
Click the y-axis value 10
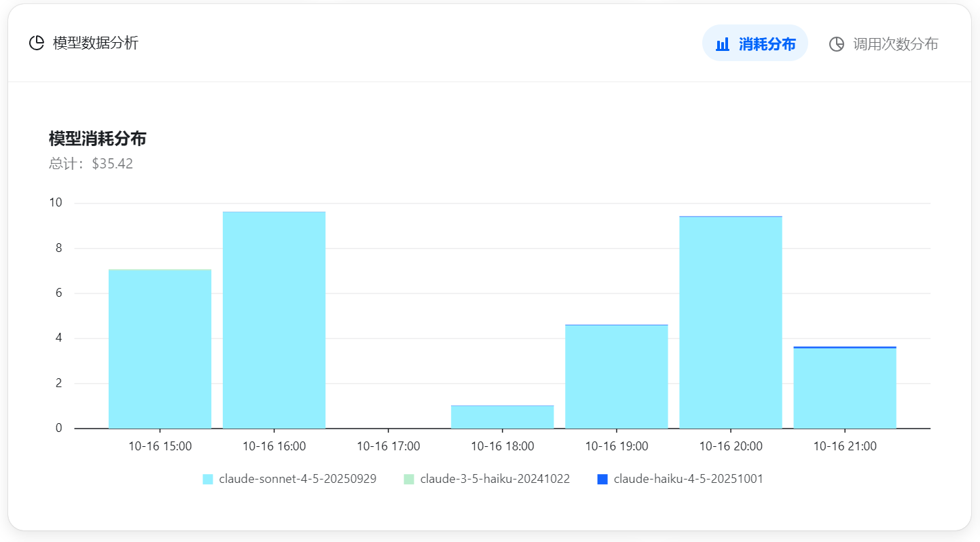(56, 202)
